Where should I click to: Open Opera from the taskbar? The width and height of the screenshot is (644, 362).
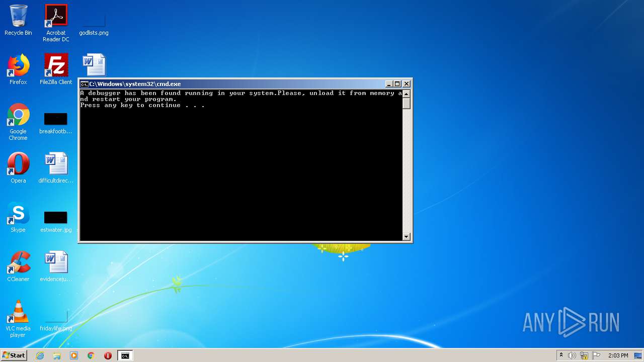pyautogui.click(x=108, y=355)
